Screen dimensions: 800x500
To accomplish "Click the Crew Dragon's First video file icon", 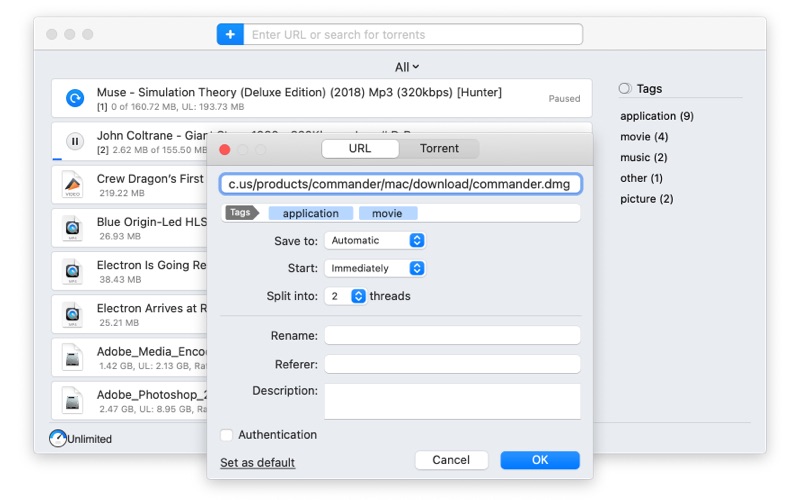I will [x=72, y=184].
